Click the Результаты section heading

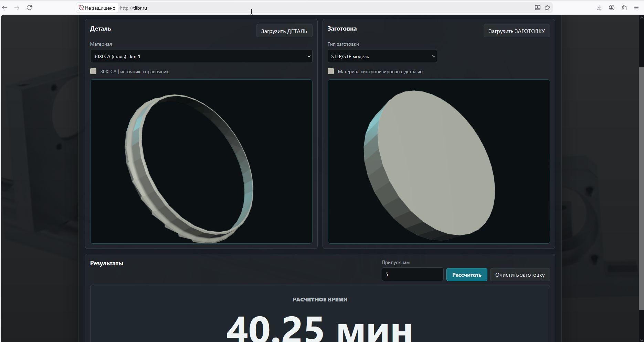pos(107,263)
